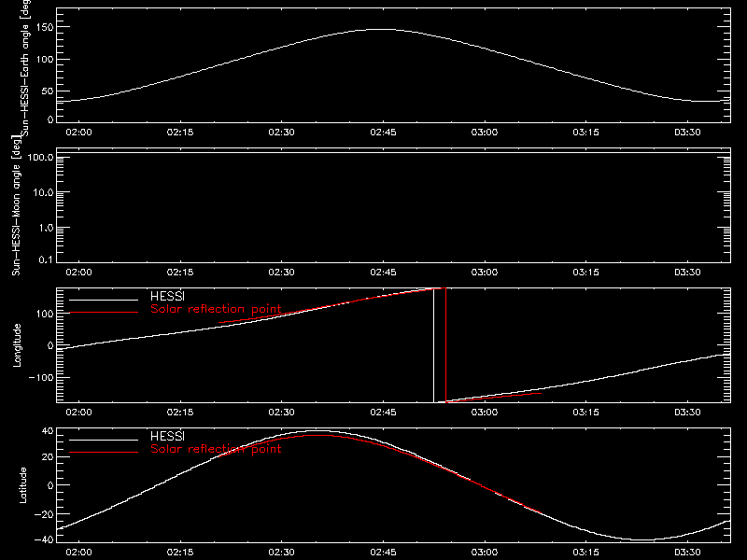Click the Longitude axis title

[x=17, y=345]
